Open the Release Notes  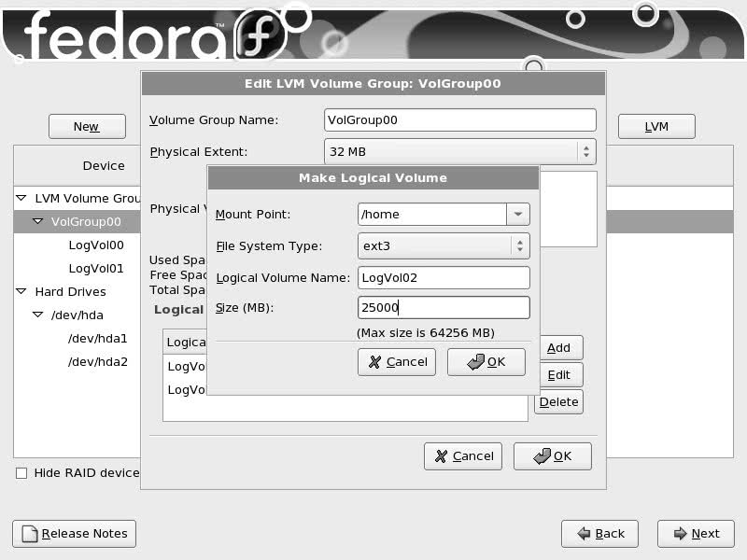pyautogui.click(x=75, y=534)
